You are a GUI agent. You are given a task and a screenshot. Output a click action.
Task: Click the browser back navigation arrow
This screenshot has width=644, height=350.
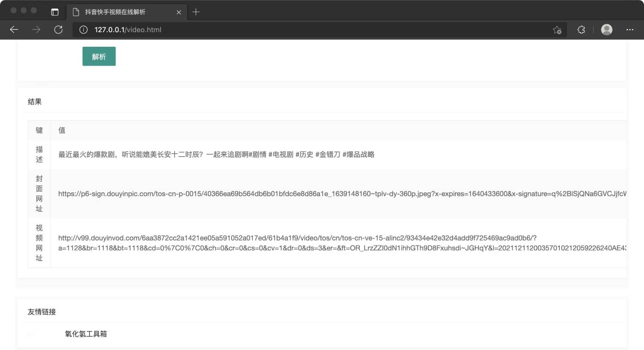tap(14, 30)
